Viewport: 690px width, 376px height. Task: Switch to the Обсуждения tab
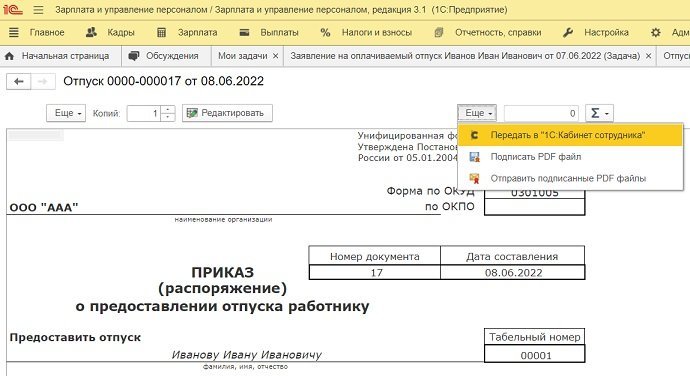pos(166,56)
